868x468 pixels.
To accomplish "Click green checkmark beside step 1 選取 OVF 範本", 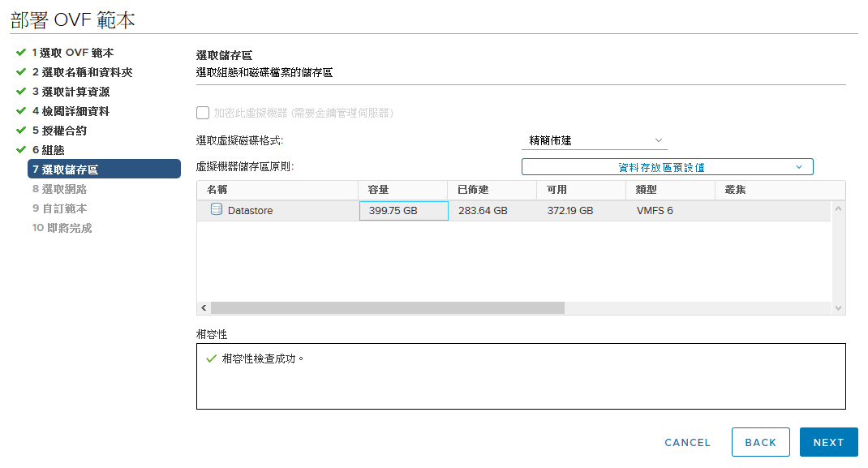I will click(x=21, y=53).
